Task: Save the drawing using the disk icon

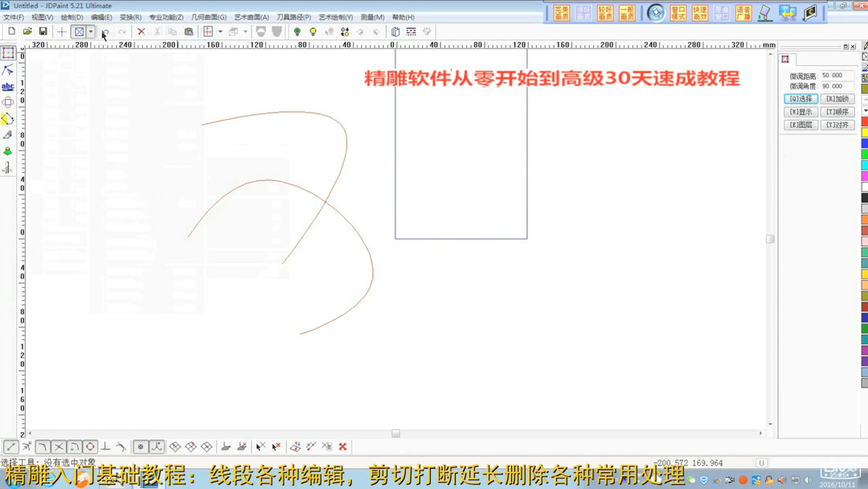Action: click(42, 31)
